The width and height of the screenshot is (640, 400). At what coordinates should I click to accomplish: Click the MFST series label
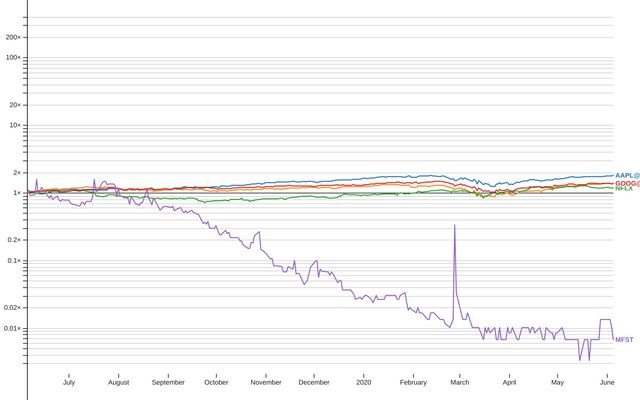pyautogui.click(x=624, y=340)
